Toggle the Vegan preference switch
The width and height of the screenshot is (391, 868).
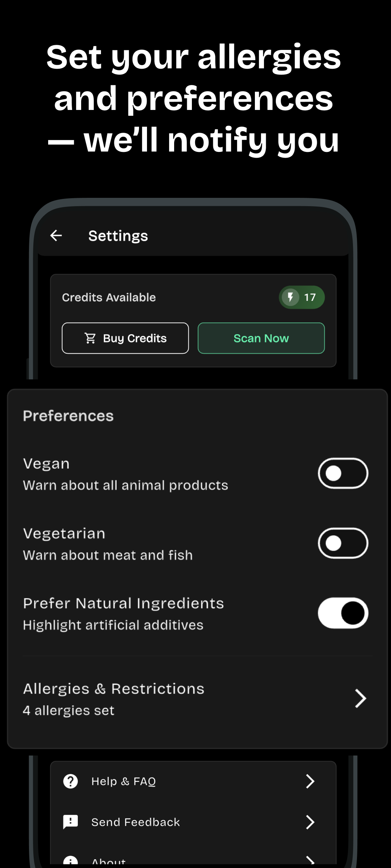coord(343,473)
